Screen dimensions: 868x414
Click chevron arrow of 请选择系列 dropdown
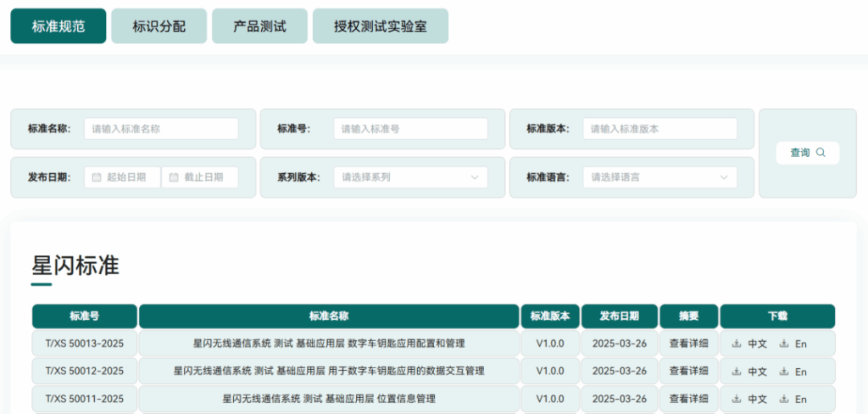(x=475, y=177)
